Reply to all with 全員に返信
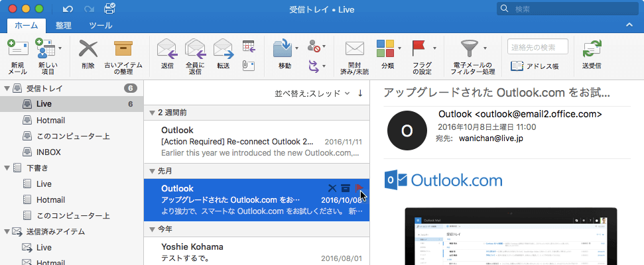This screenshot has width=644, height=265. tap(196, 56)
